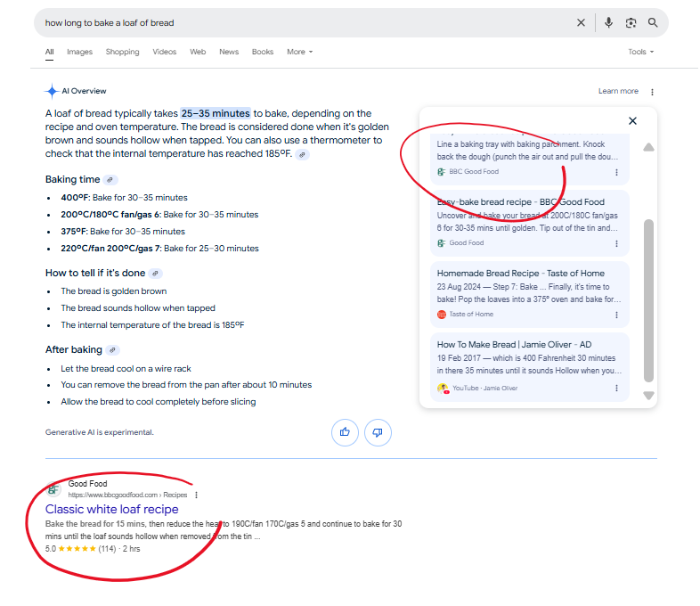Open options for Taste of Home card

tap(616, 315)
